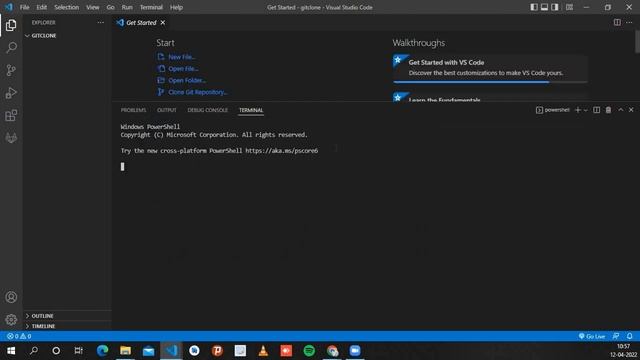Open Zoom from taskbar

click(x=355, y=351)
